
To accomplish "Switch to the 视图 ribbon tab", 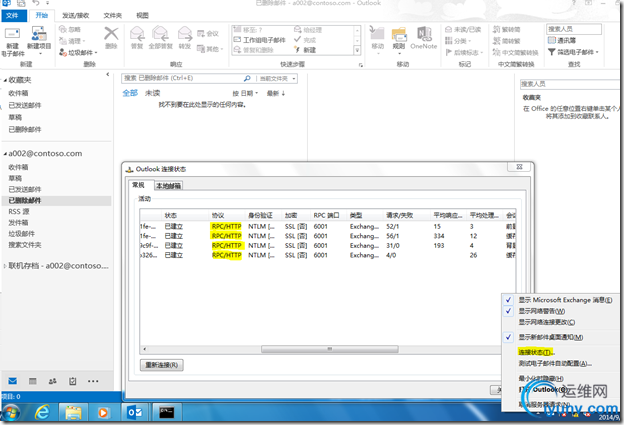I will point(142,16).
